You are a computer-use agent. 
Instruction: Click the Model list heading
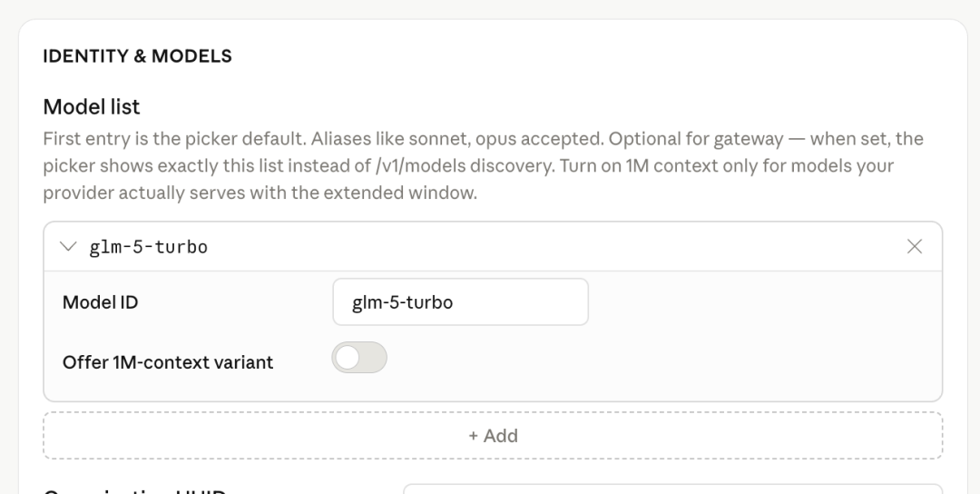click(x=92, y=107)
